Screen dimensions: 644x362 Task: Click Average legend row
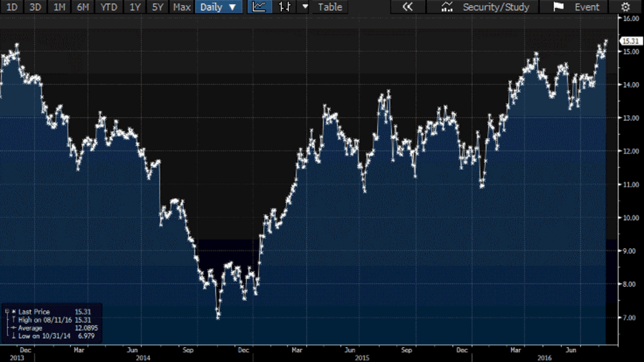click(54, 328)
